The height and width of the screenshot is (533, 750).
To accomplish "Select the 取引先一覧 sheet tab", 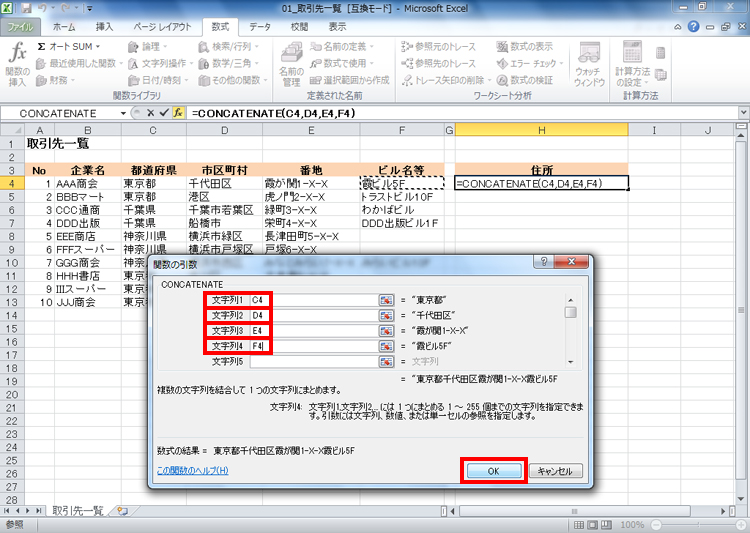I will [77, 511].
